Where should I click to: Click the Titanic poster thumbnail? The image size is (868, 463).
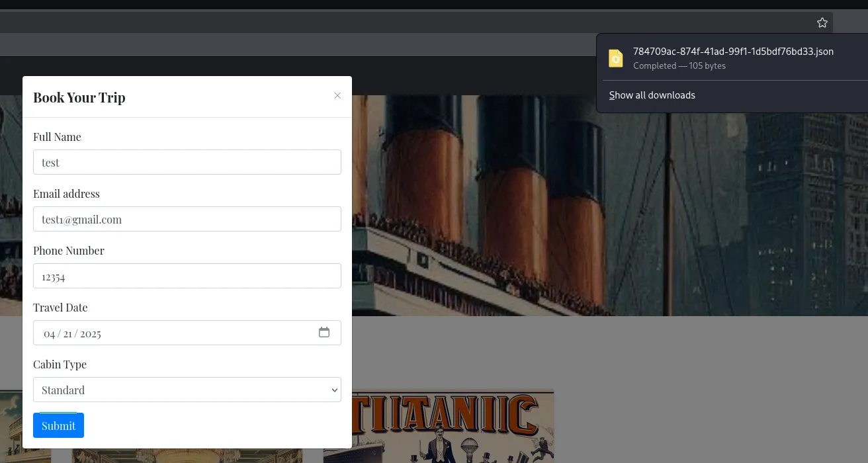[x=438, y=427]
